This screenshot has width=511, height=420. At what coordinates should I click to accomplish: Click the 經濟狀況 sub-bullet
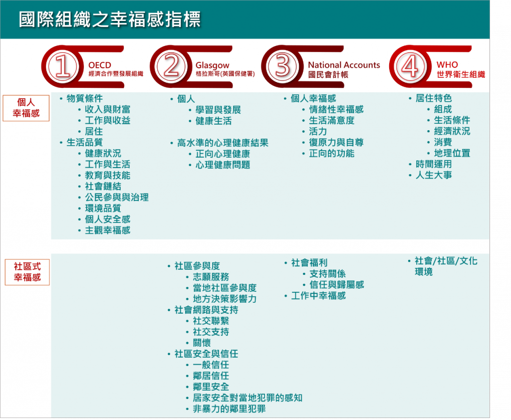[452, 131]
